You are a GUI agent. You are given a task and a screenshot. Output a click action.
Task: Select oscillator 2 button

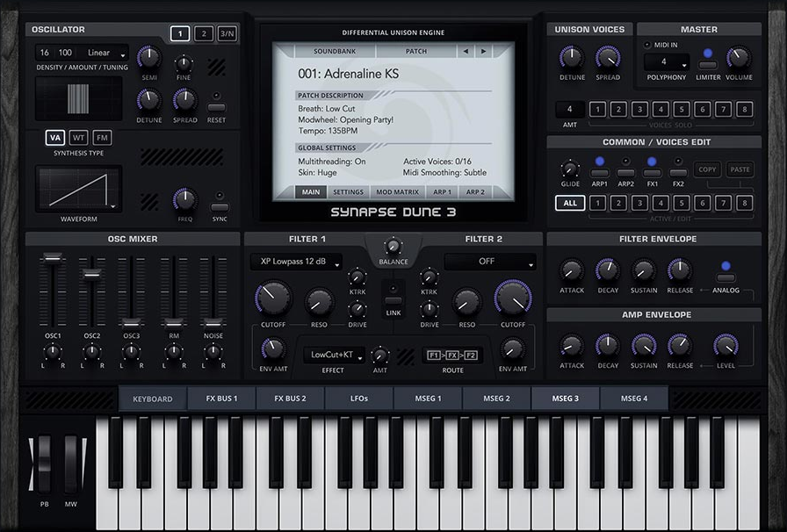204,33
